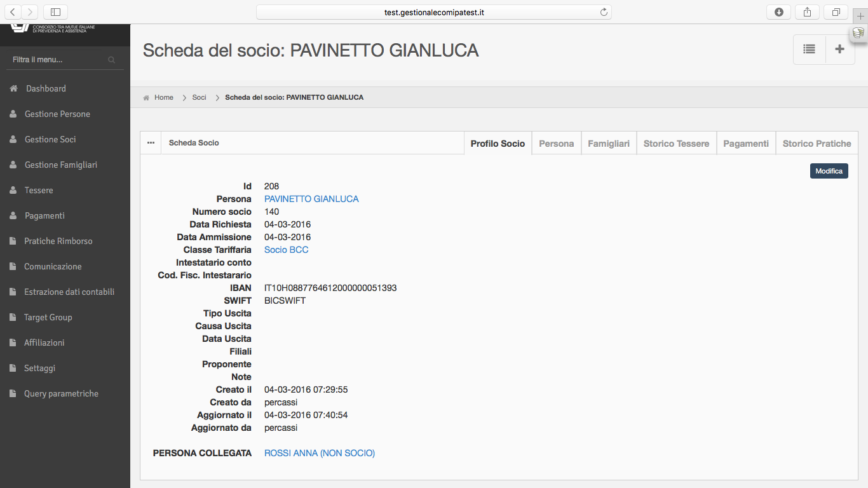Select the Pagamenti tab
The width and height of the screenshot is (868, 488).
coord(746,144)
